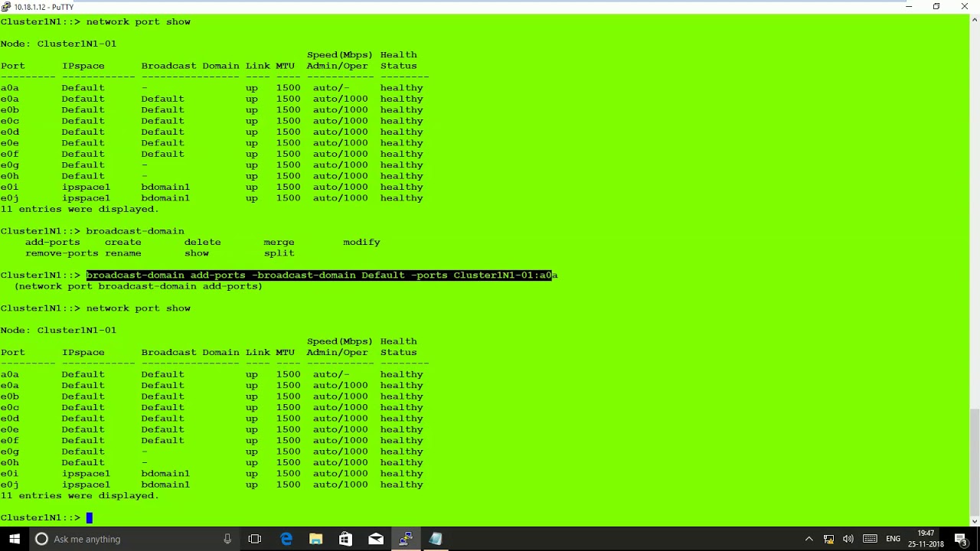Click 'broadcast-domain' command typed at third prompt
The image size is (980, 551).
point(135,231)
